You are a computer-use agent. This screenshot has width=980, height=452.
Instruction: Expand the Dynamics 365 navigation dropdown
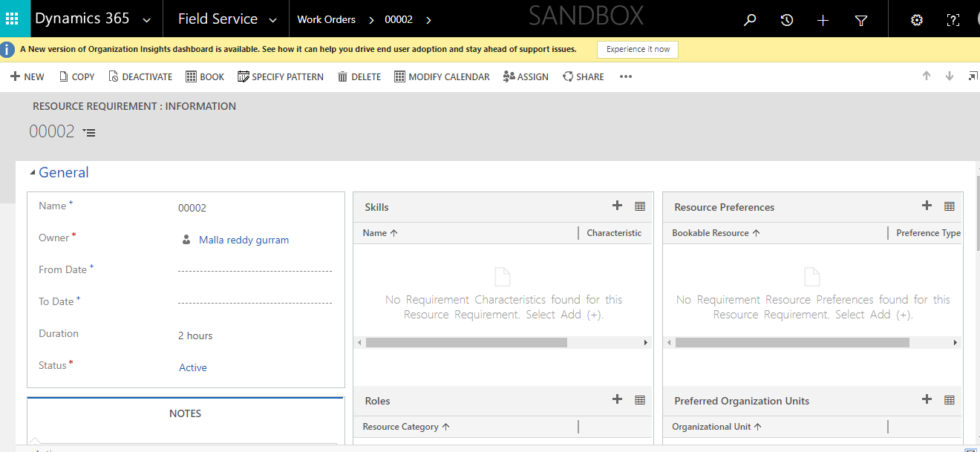(x=146, y=20)
